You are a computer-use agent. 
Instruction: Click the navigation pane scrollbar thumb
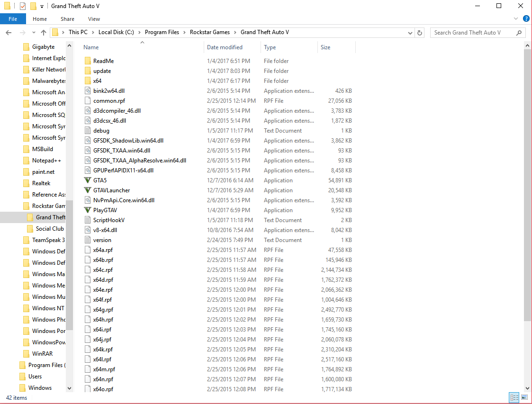(x=69, y=265)
